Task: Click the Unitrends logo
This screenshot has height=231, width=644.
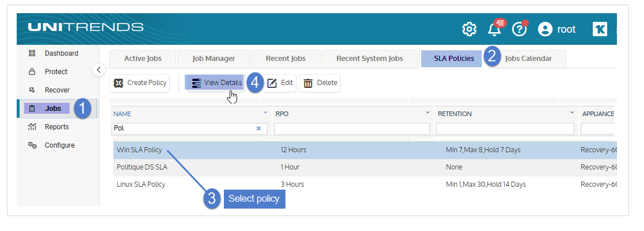Action: [86, 27]
